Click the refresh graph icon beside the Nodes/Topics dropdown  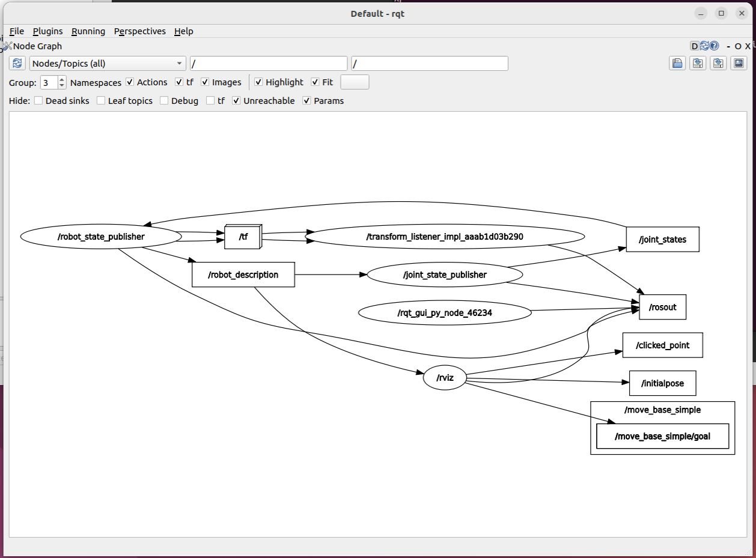coord(17,64)
